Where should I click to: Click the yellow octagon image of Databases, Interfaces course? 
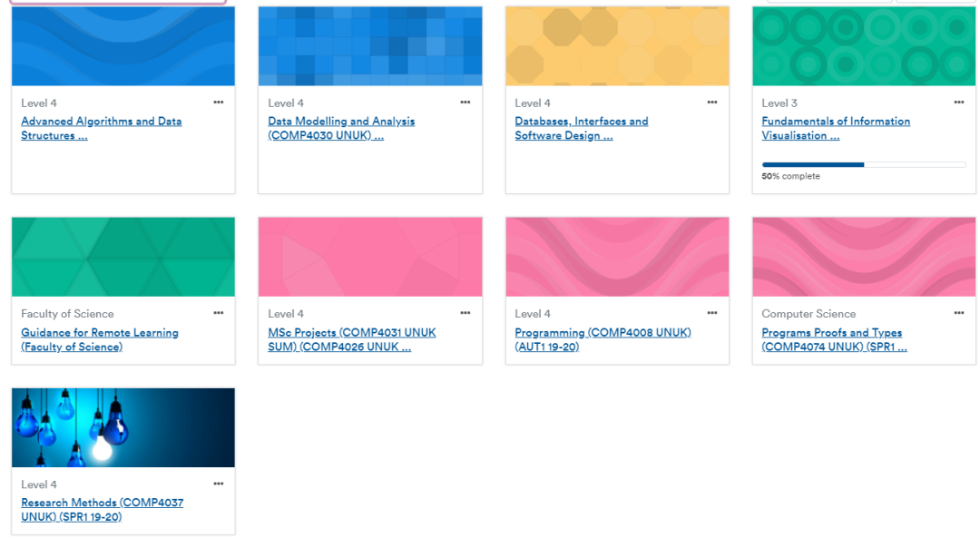617,46
